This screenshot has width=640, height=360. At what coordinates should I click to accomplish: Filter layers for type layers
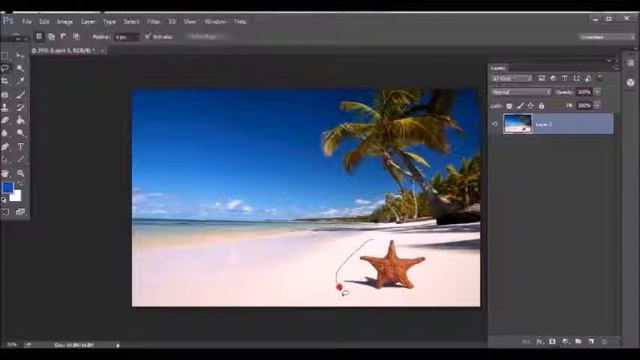click(564, 78)
